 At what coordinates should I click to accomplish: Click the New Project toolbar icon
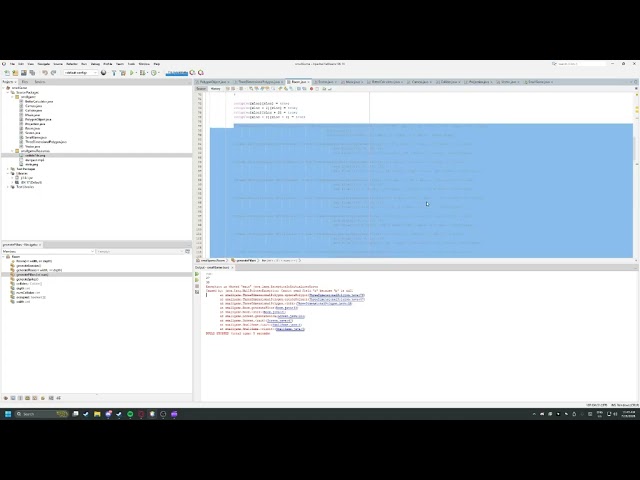point(15,73)
